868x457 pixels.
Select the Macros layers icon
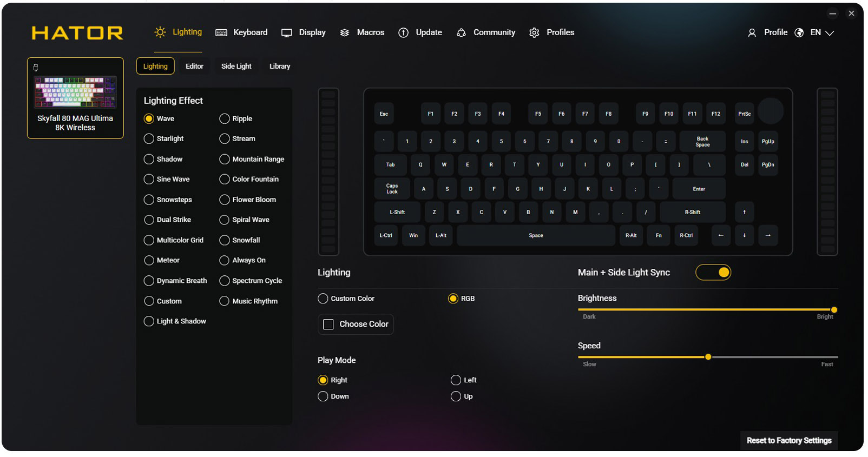tap(344, 33)
